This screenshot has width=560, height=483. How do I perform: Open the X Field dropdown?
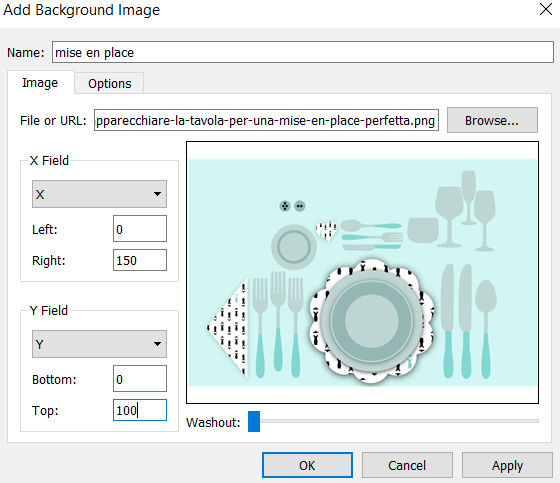tap(99, 194)
